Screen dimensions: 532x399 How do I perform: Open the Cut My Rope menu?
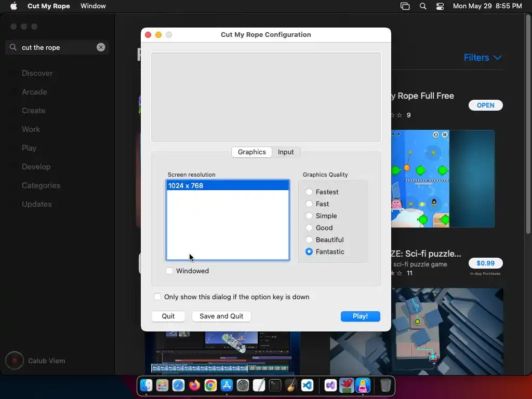pyautogui.click(x=48, y=6)
